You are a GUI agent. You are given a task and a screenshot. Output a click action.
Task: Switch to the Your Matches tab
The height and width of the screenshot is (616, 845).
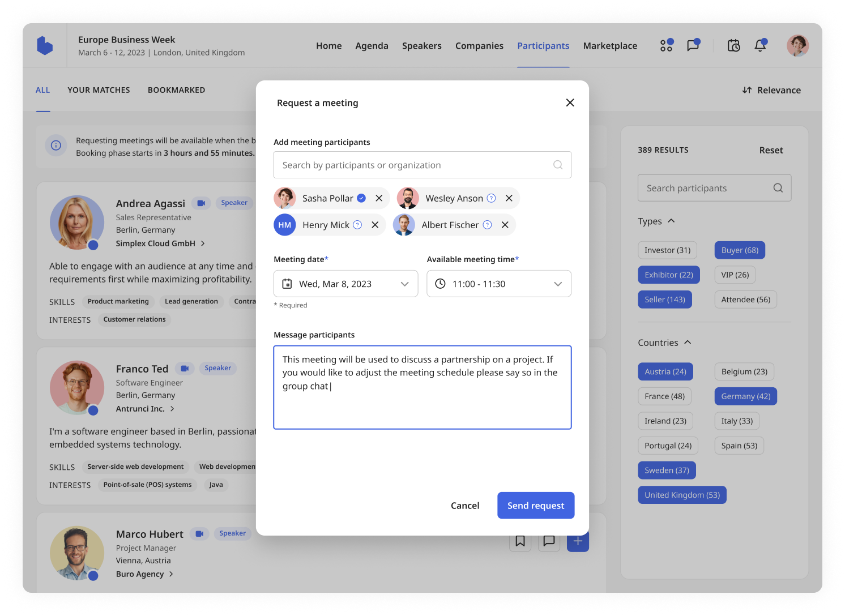(99, 90)
